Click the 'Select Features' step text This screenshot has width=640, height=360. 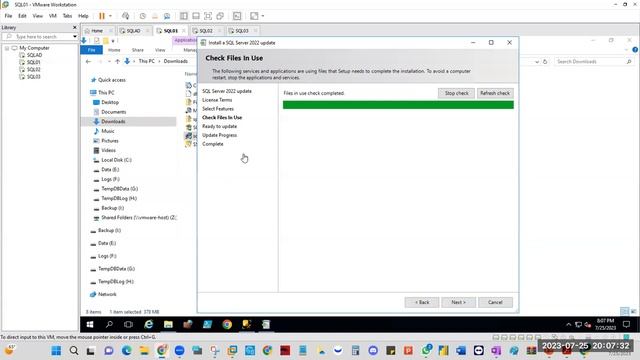[x=218, y=109]
